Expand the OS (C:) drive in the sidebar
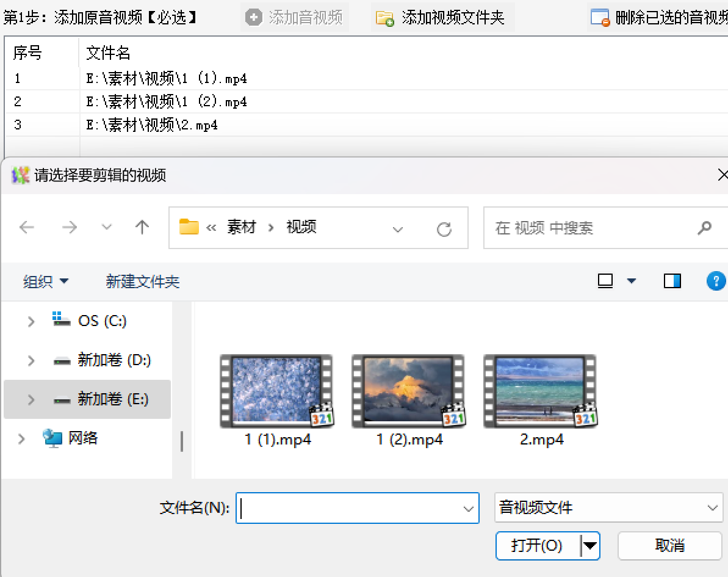728x577 pixels. [x=31, y=320]
